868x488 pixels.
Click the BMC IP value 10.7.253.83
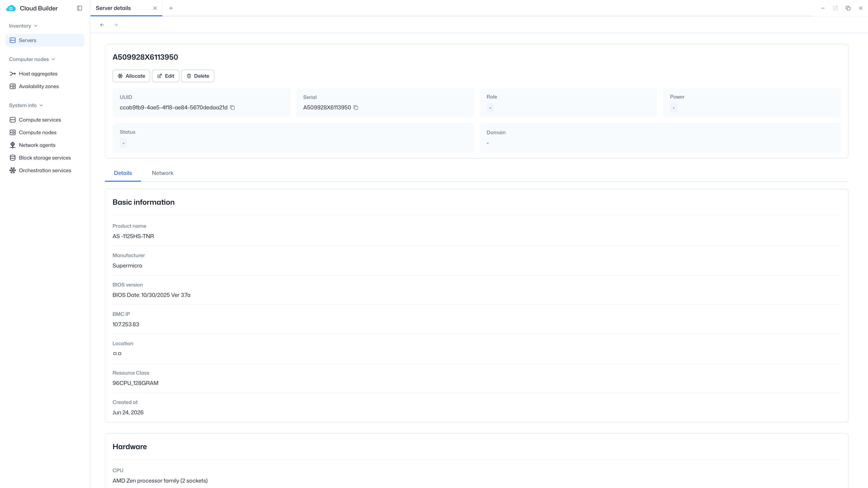click(126, 324)
